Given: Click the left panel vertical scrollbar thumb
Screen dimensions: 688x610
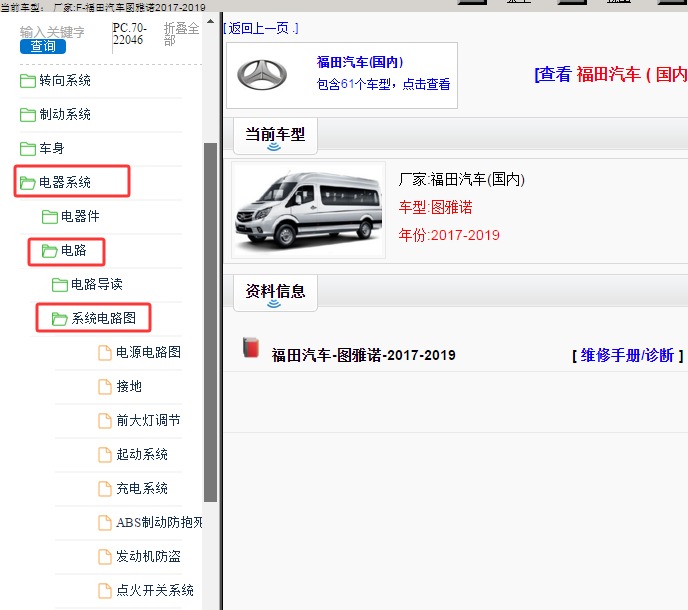Looking at the screenshot, I should pos(211,322).
